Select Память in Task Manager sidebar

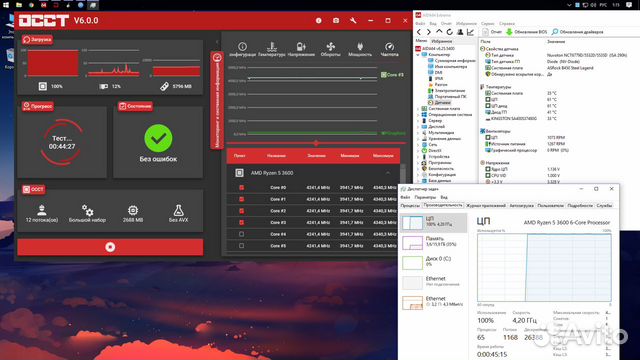click(433, 242)
